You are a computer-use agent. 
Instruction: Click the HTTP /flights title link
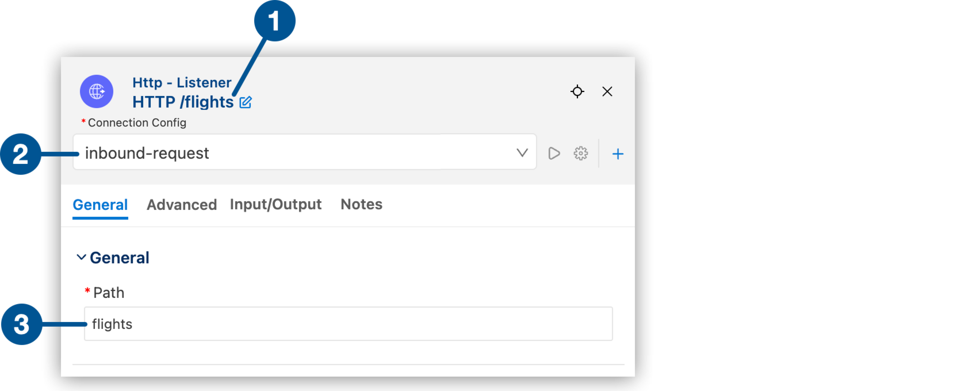tap(183, 102)
